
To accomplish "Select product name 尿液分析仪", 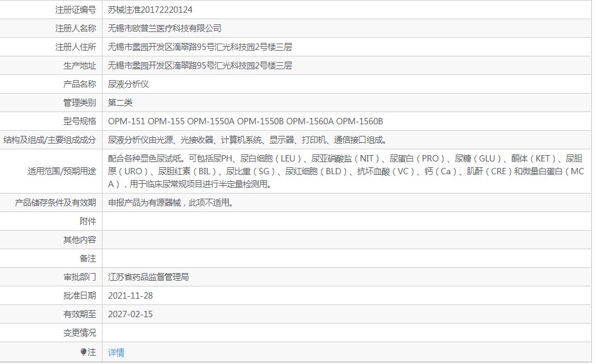I will pyautogui.click(x=128, y=84).
